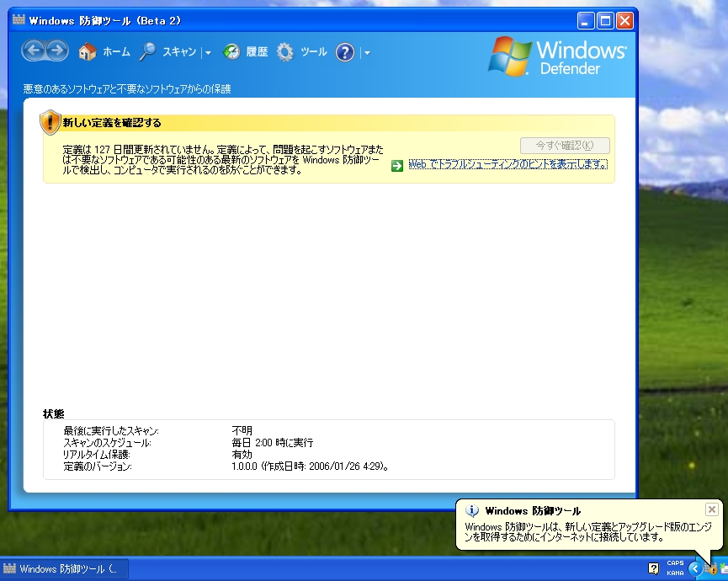Expand hidden tray icons with the chevron

point(695,568)
